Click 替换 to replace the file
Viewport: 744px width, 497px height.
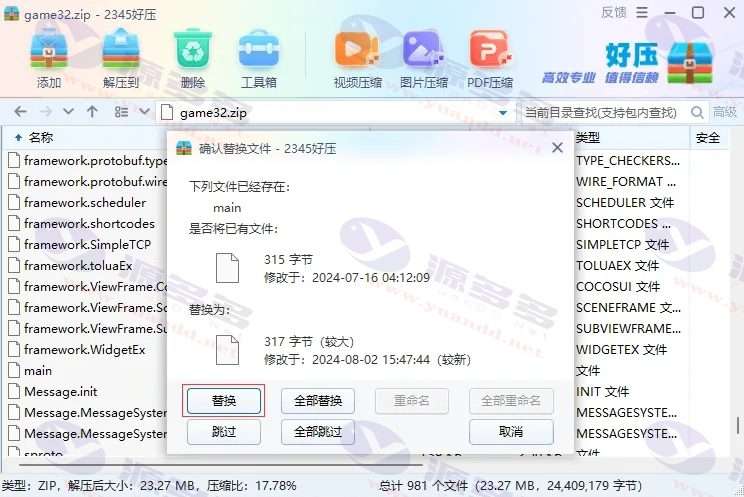tap(224, 401)
